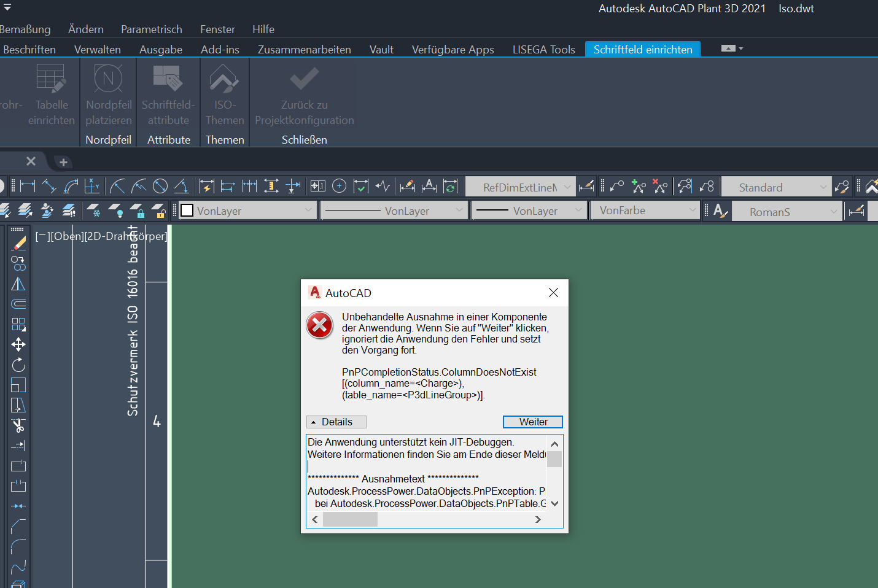
Task: Select the Angular dimension tool
Action: (182, 186)
